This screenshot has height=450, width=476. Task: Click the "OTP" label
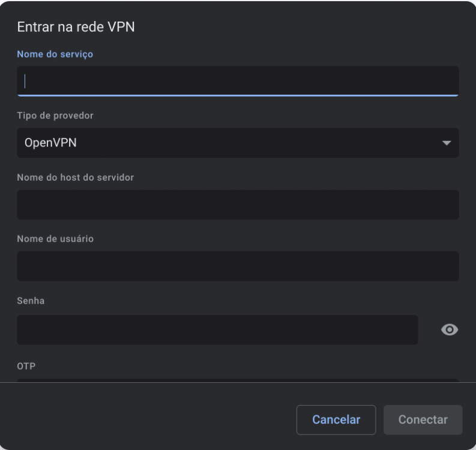(x=26, y=366)
